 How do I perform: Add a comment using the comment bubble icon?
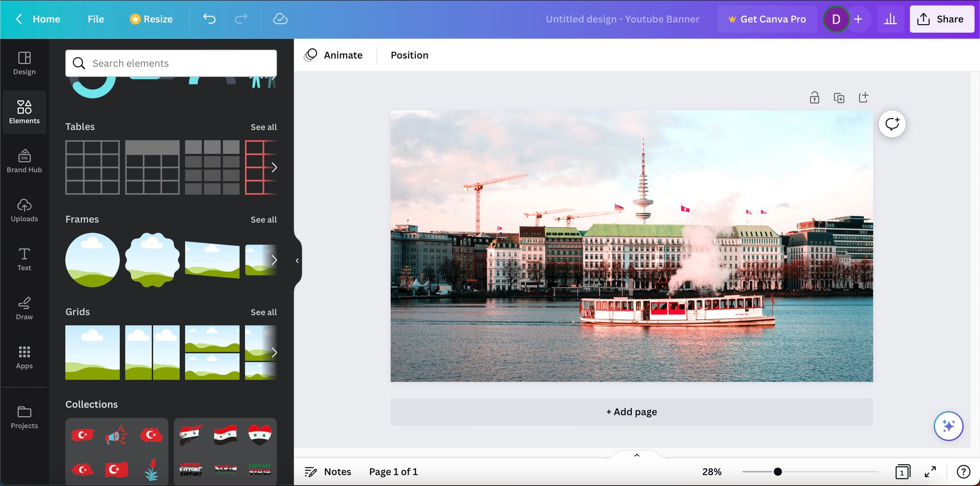892,123
